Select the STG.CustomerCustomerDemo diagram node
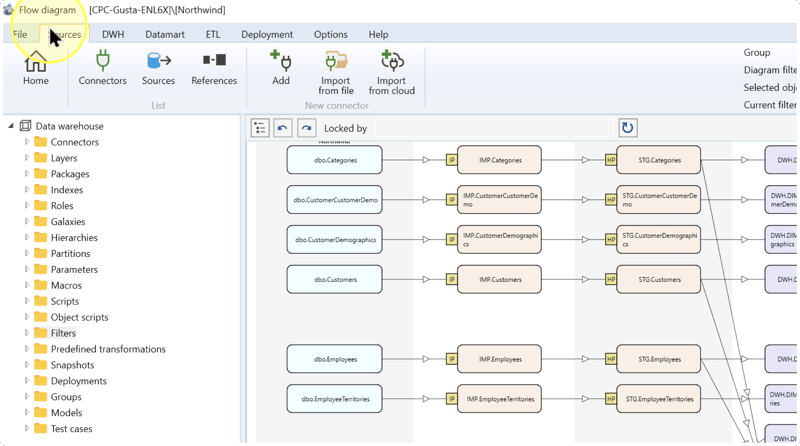Screen dimensions: 800x446 (x=659, y=200)
